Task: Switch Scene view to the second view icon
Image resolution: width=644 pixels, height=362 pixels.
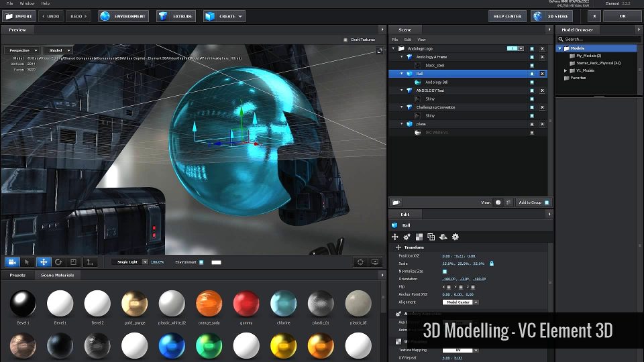Action: [x=508, y=202]
